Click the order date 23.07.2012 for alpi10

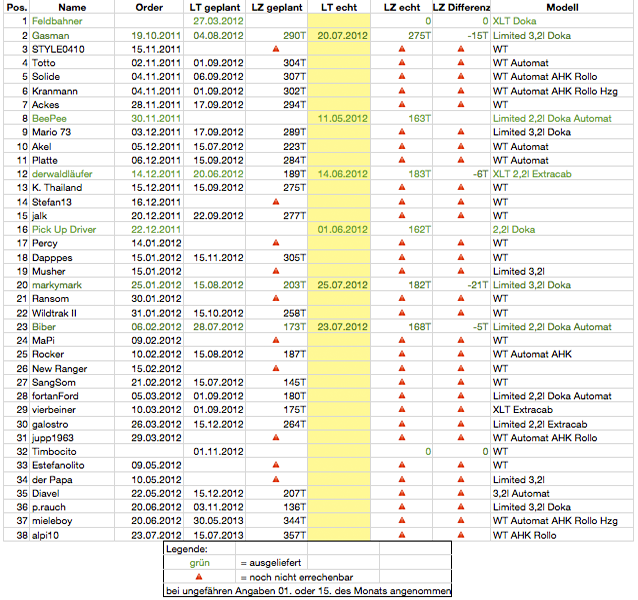(156, 535)
